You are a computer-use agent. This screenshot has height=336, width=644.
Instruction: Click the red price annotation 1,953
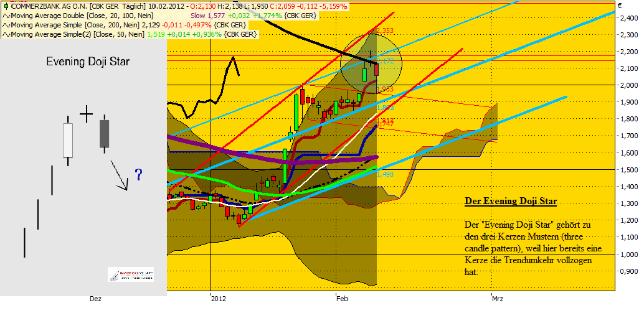pyautogui.click(x=385, y=89)
